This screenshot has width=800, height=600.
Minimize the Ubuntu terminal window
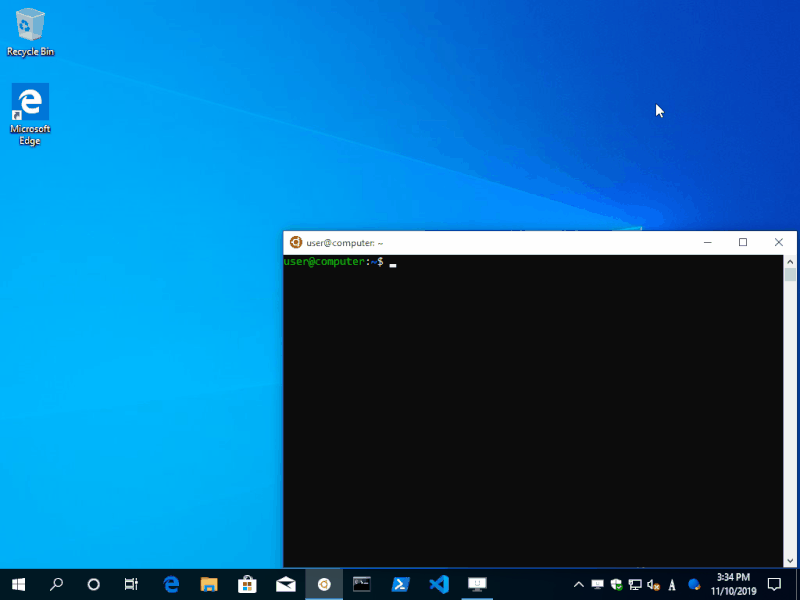[708, 242]
